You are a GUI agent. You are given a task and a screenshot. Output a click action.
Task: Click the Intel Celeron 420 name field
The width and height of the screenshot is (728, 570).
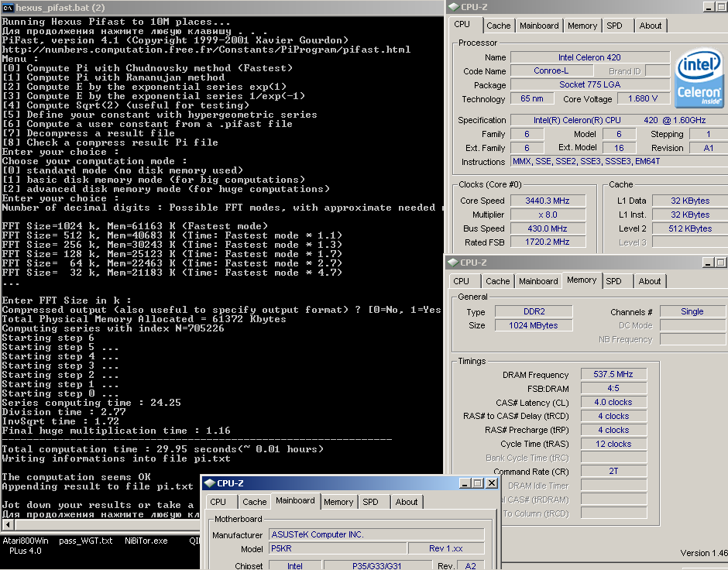click(589, 57)
